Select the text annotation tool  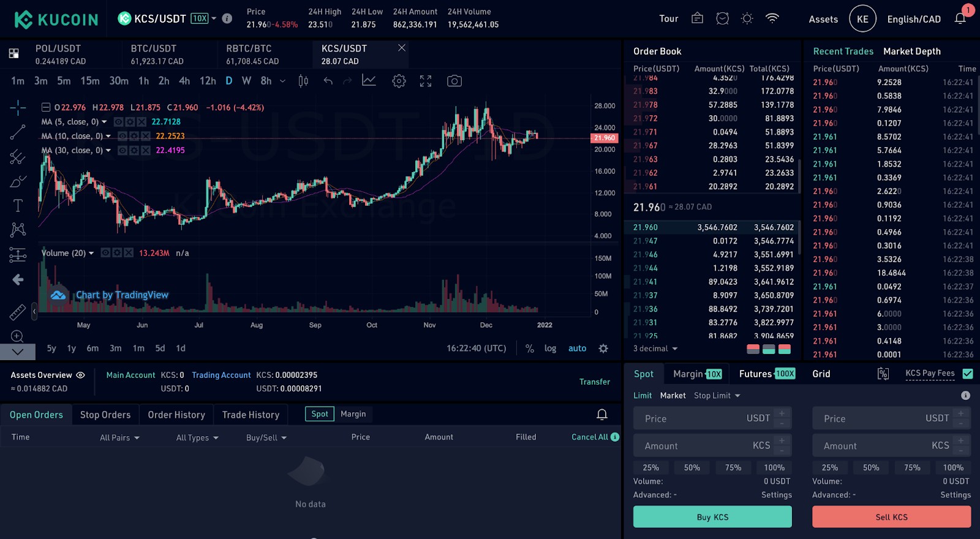click(18, 205)
